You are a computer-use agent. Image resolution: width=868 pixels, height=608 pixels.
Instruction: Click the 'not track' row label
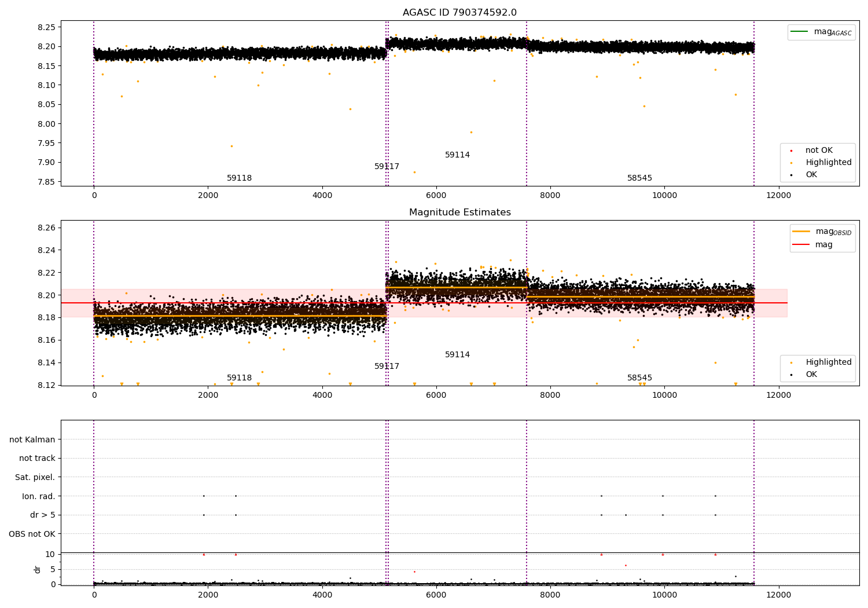click(37, 459)
